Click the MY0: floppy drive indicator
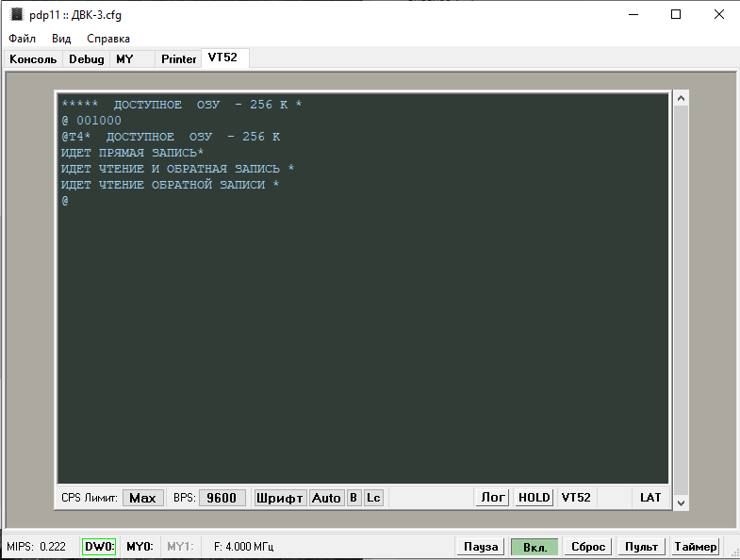The width and height of the screenshot is (740, 560). point(140,547)
